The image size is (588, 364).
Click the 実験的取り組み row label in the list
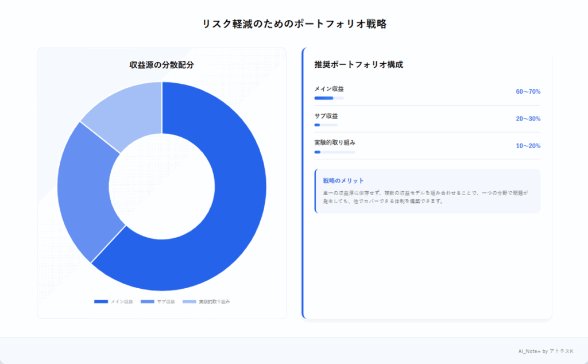335,143
